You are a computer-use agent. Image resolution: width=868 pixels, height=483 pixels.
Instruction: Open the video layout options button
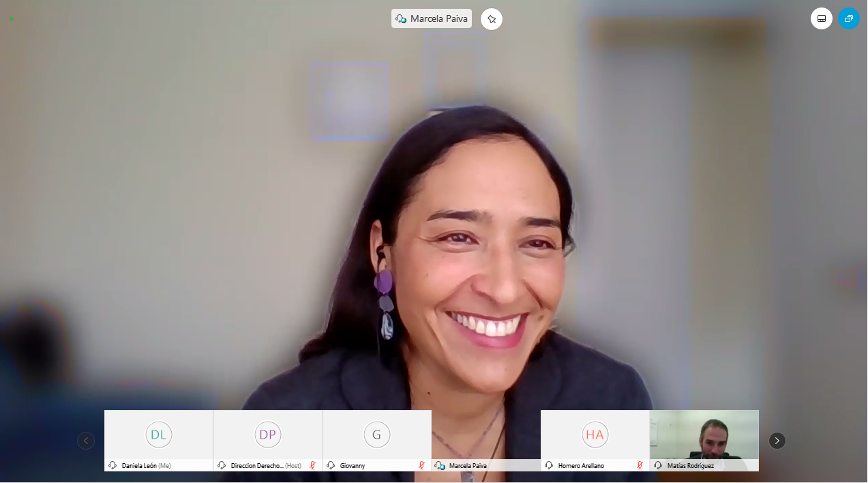(821, 18)
